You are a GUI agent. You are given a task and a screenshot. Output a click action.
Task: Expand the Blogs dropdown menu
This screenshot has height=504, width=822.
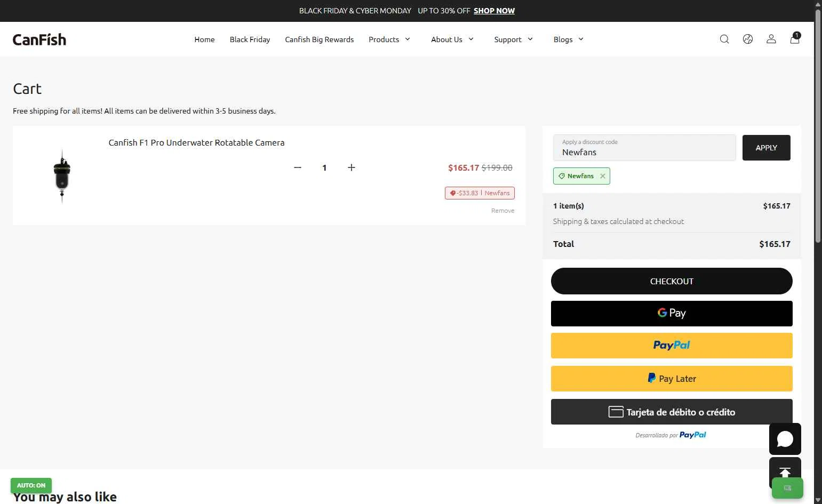[x=569, y=39]
